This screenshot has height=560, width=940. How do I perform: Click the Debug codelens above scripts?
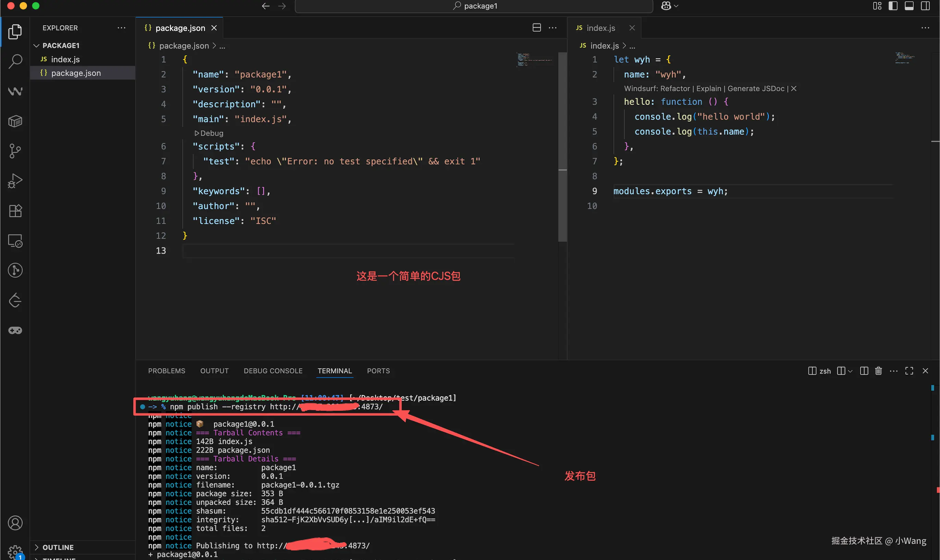(209, 133)
